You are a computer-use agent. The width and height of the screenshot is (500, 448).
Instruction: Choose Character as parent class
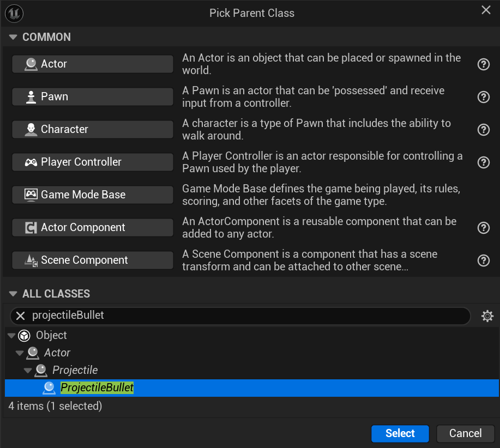[x=93, y=129]
